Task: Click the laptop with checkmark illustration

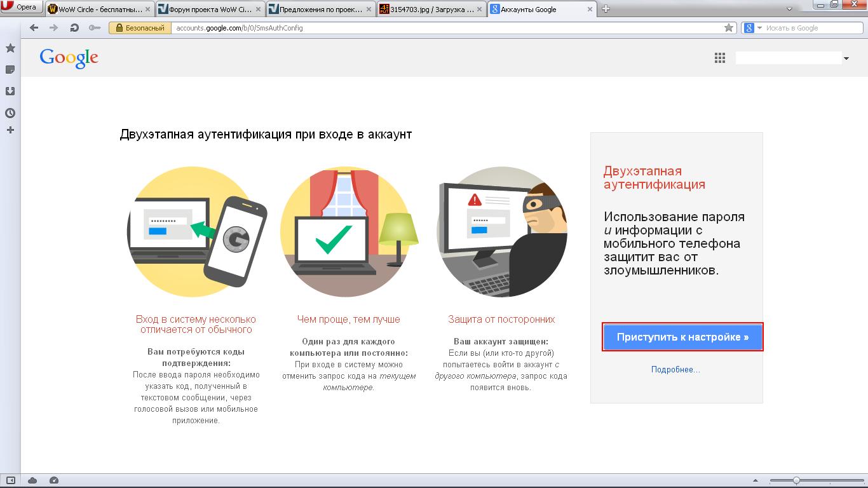Action: pyautogui.click(x=349, y=232)
